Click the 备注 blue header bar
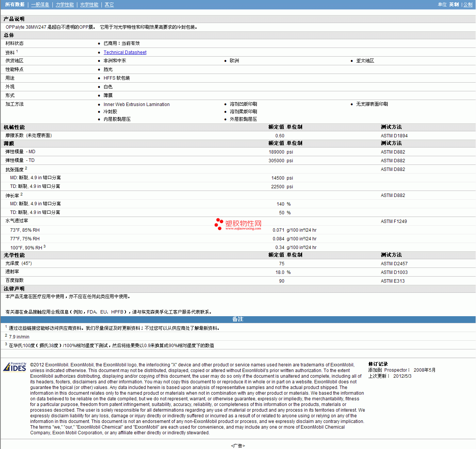476x449 pixels. click(x=238, y=319)
